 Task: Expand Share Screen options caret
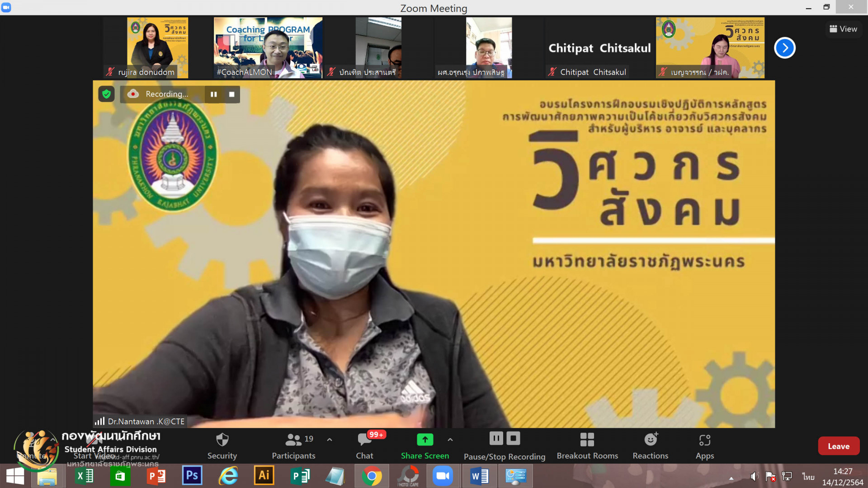pos(450,440)
